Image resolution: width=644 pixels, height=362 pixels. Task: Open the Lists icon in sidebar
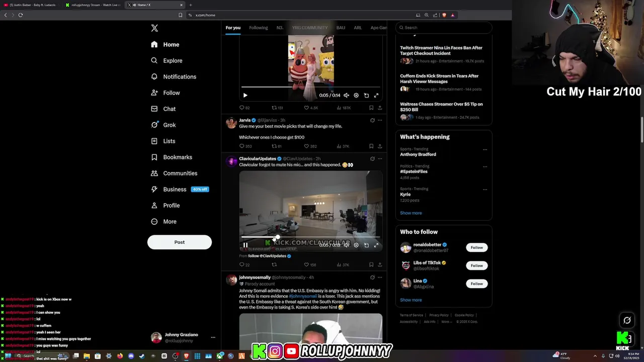pos(154,141)
